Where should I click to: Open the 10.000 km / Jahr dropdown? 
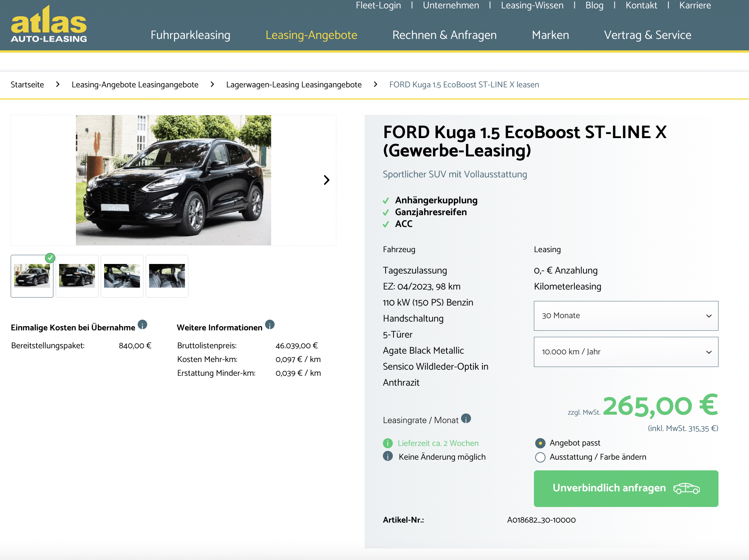tap(626, 352)
